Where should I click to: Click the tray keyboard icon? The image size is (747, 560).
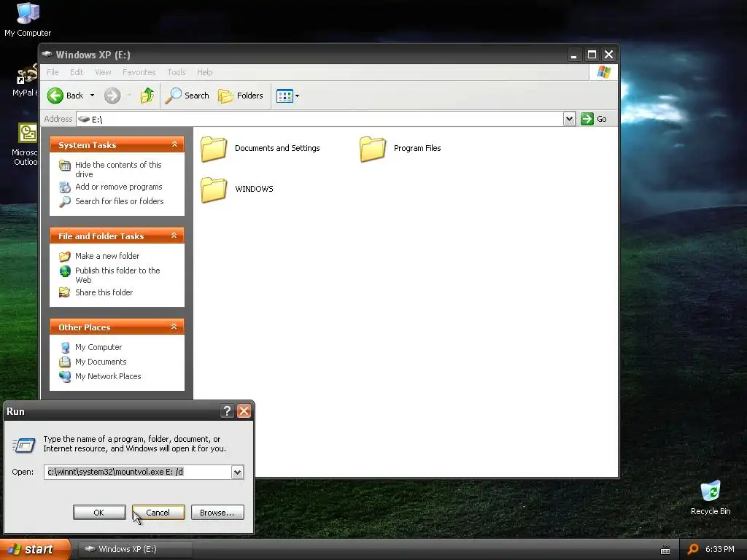(665, 550)
